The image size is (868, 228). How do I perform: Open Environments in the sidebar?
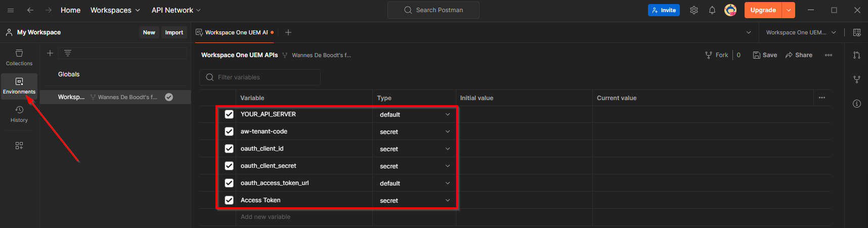(x=19, y=85)
